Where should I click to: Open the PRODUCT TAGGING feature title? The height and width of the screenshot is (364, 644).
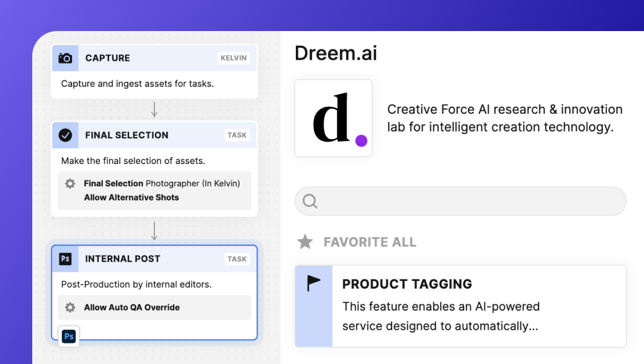pyautogui.click(x=407, y=284)
